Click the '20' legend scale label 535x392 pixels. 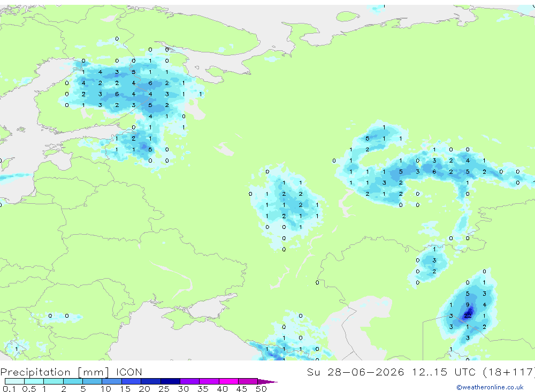click(144, 389)
